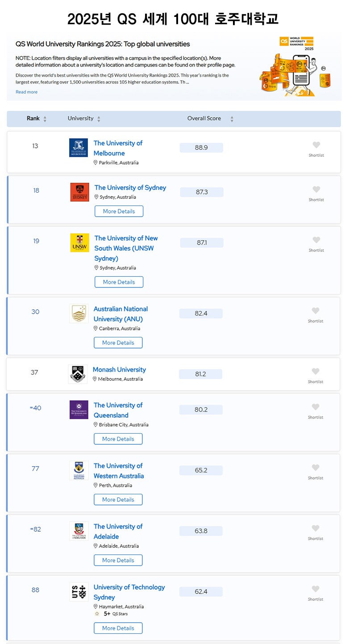The width and height of the screenshot is (349, 644).
Task: Click the yellow UNSW logo
Action: tap(79, 243)
